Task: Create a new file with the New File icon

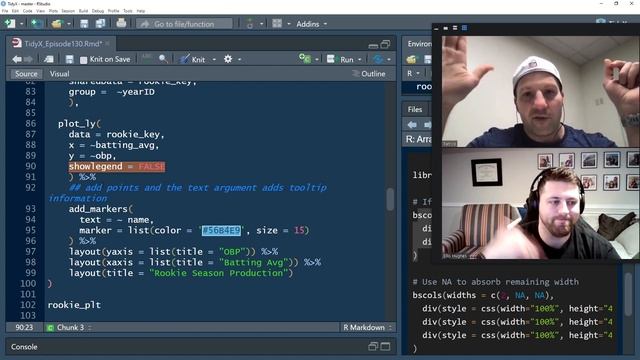Action: (x=9, y=24)
